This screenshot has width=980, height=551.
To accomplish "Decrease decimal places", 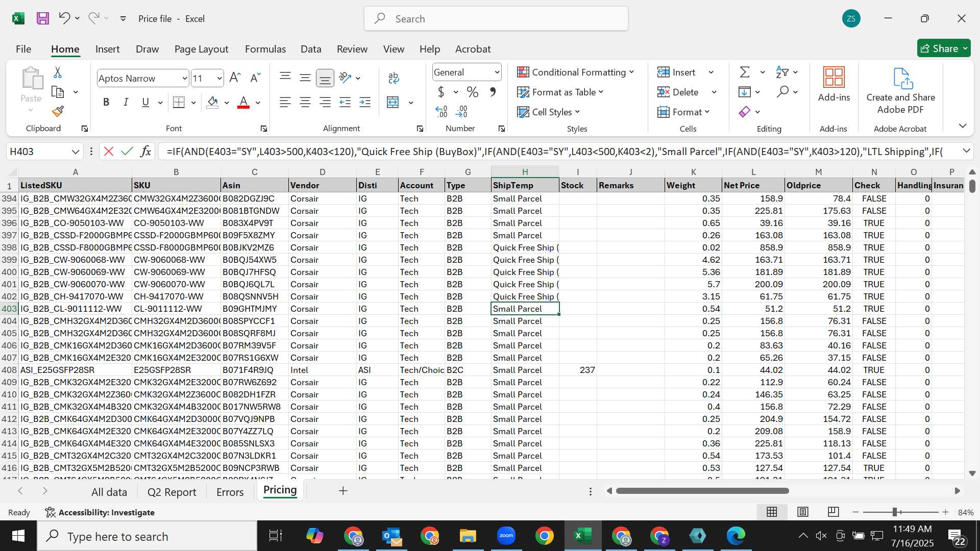I will tap(461, 111).
